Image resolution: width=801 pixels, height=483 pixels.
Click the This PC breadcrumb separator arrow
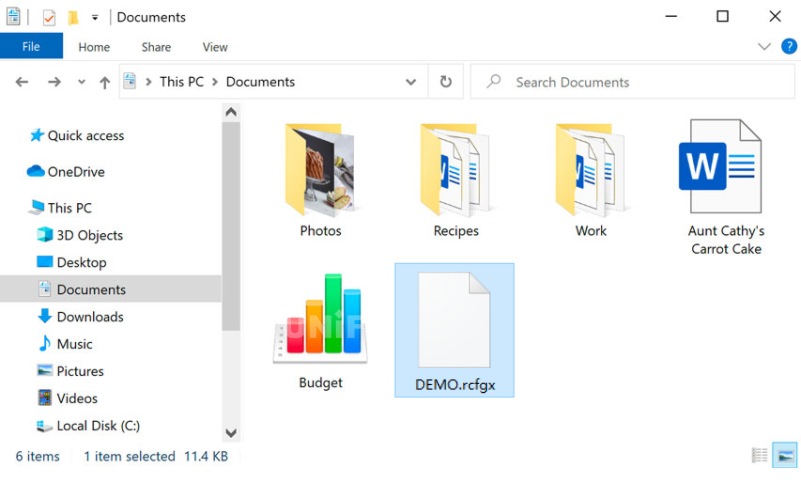215,82
